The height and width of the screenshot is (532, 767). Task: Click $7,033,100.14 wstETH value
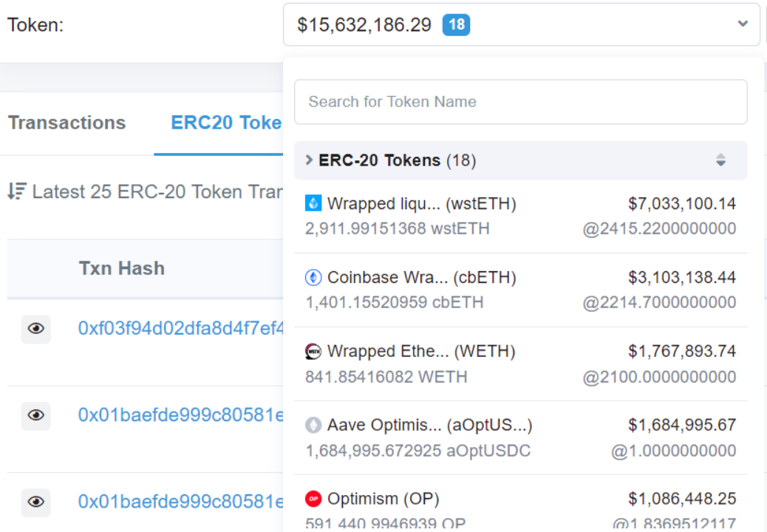coord(682,203)
